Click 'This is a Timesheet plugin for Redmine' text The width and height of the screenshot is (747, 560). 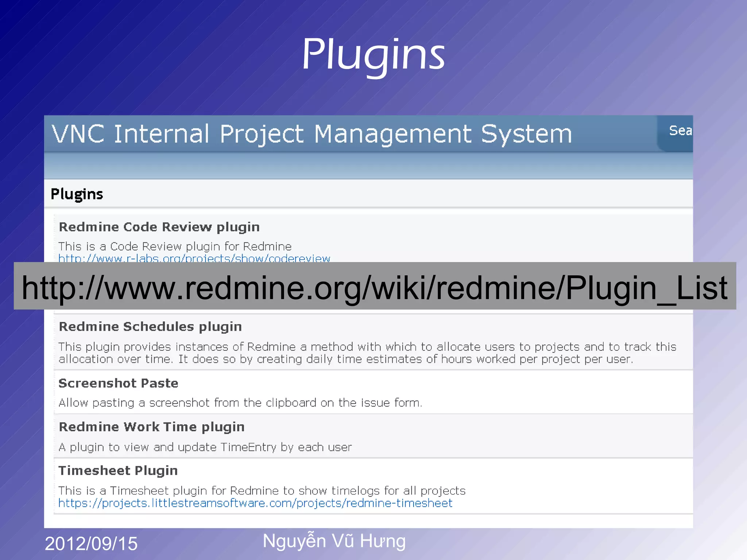[x=262, y=491]
